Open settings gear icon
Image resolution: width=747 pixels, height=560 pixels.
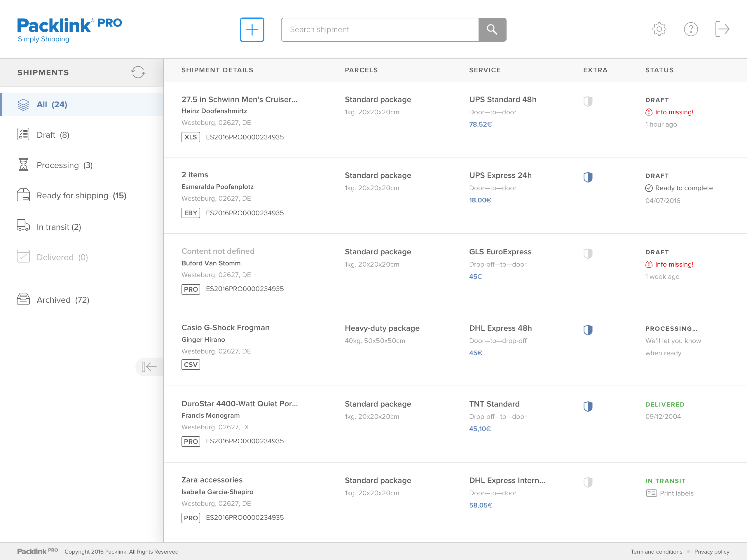659,29
